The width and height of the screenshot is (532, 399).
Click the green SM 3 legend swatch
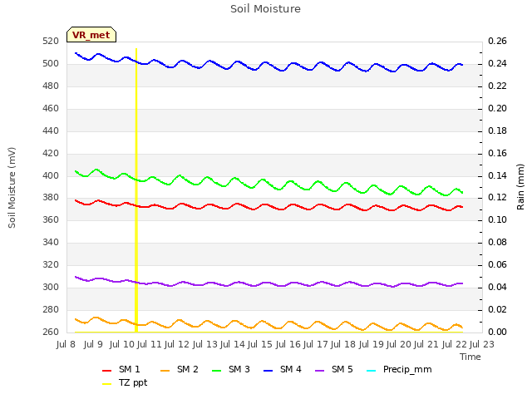coord(217,371)
